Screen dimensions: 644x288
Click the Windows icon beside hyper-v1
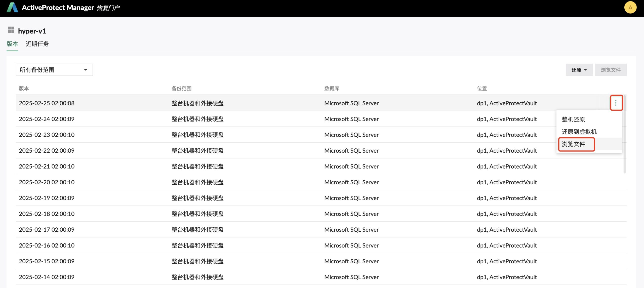click(x=11, y=30)
